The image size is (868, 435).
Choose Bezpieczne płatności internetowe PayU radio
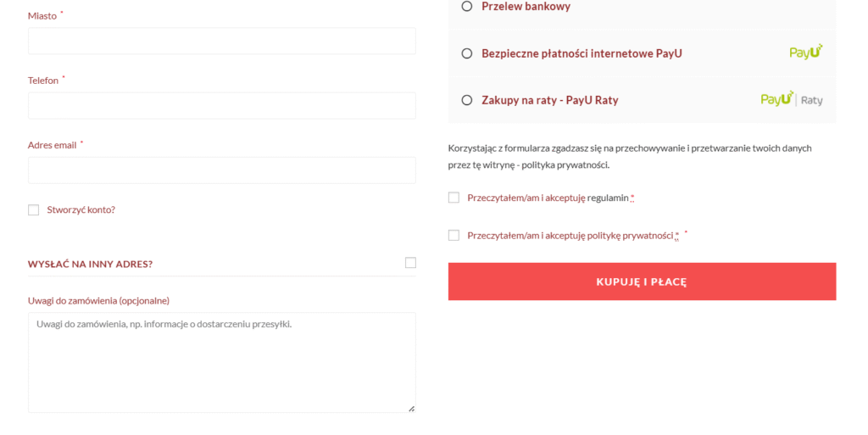coord(467,53)
